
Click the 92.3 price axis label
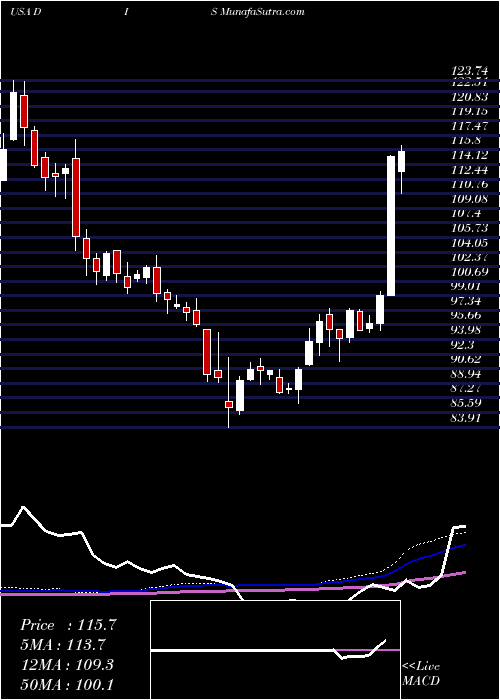[463, 345]
